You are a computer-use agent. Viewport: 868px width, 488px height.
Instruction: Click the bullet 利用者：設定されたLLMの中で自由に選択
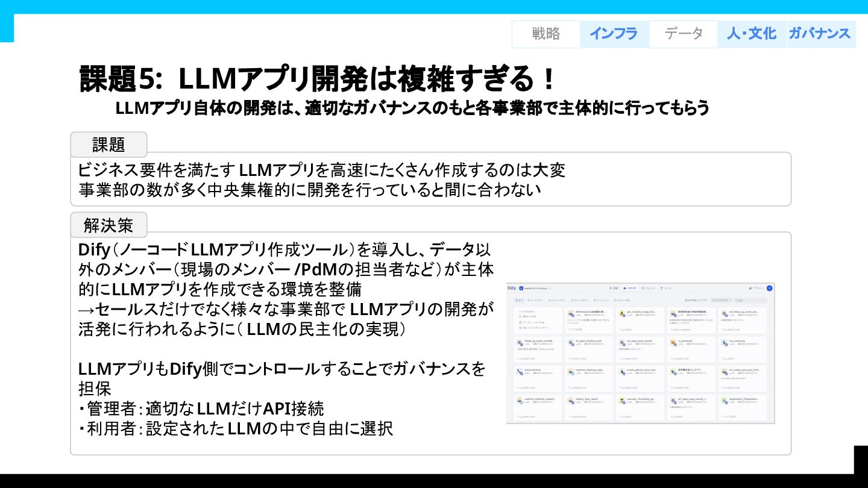point(236,428)
